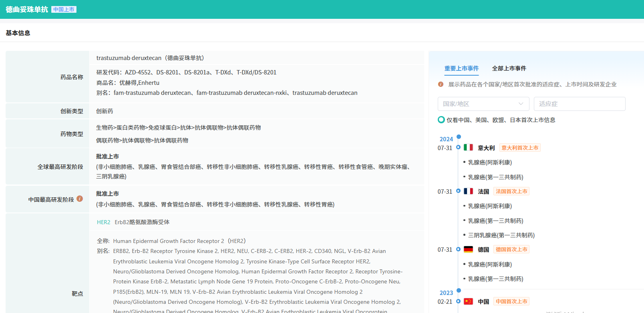The image size is (644, 313).
Task: Click the info icon beside 中国最高研发阶段
Action: click(x=80, y=199)
